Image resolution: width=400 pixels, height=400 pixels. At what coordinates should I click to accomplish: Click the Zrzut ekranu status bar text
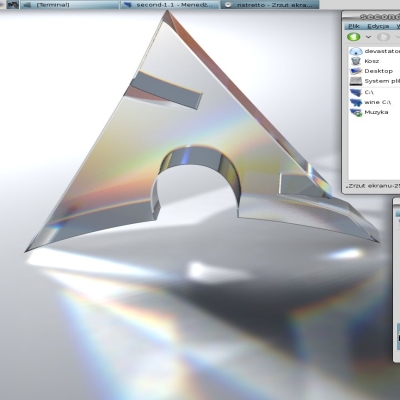tap(373, 186)
